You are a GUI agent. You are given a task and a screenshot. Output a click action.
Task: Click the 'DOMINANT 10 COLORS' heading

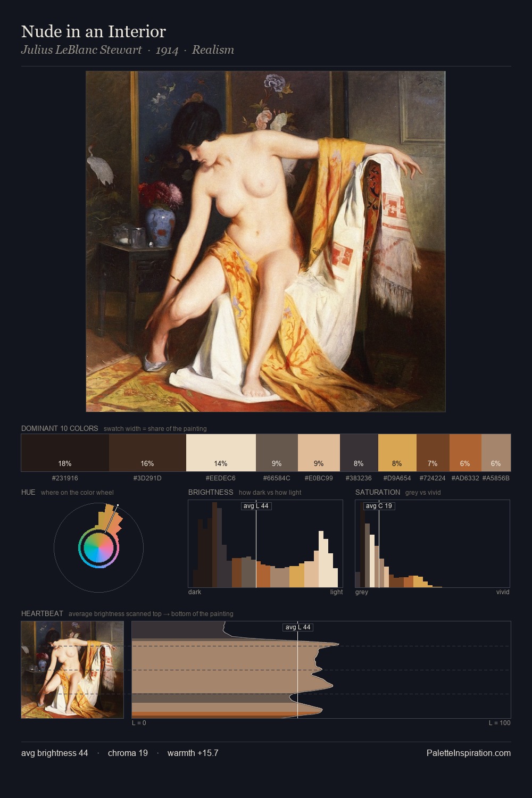pos(60,428)
